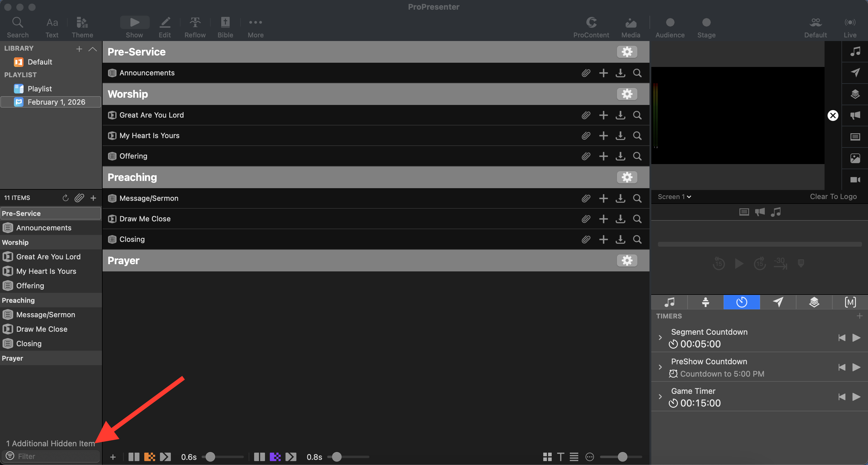Click the Edit pencil toolbar icon
Viewport: 868px width, 465px height.
coord(165,27)
